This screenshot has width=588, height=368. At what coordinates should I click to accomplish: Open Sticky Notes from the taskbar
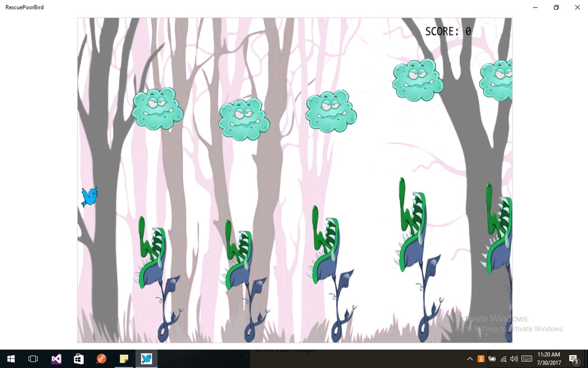tap(123, 359)
